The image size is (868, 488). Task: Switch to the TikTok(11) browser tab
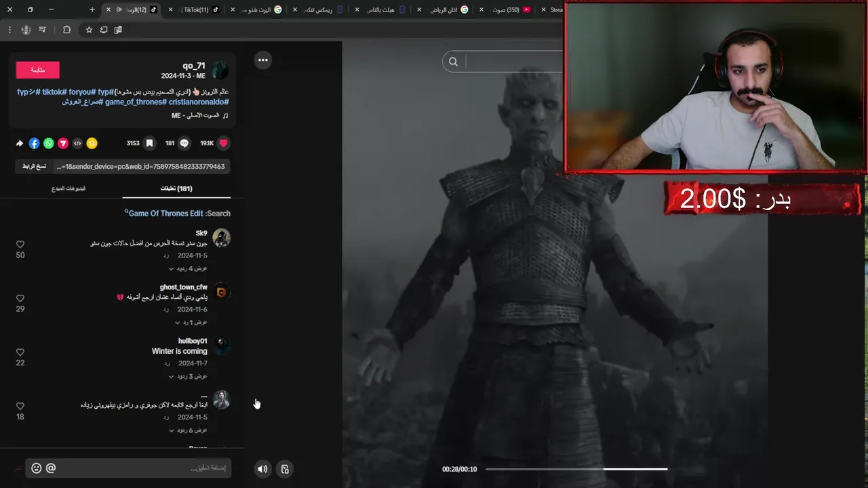point(196,9)
